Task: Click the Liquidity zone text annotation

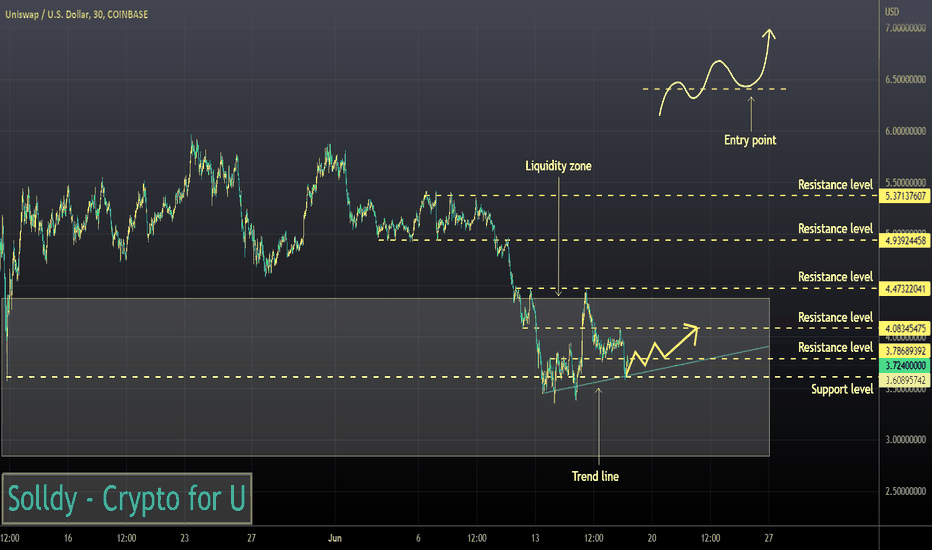Action: 558,166
